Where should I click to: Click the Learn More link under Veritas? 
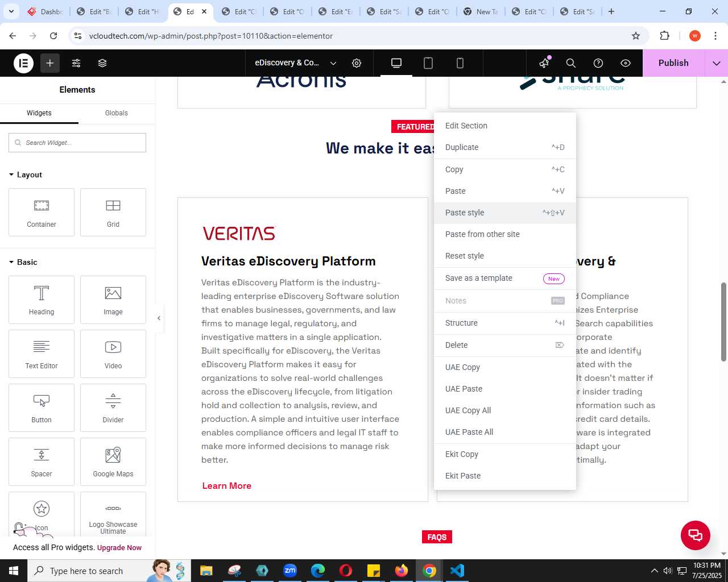tap(227, 485)
